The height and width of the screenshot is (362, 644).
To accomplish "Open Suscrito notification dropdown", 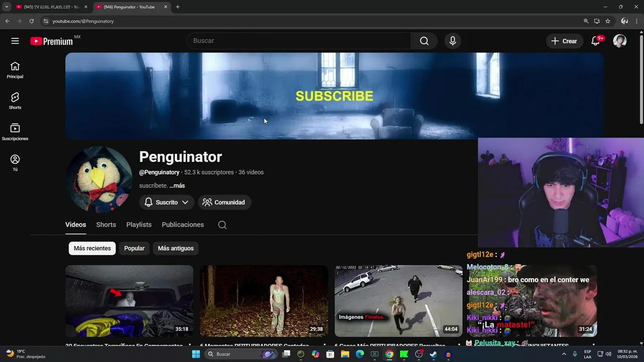I will pos(167,202).
